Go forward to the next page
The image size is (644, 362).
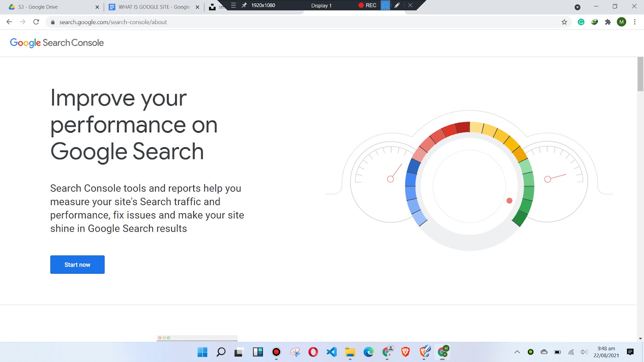[x=23, y=22]
